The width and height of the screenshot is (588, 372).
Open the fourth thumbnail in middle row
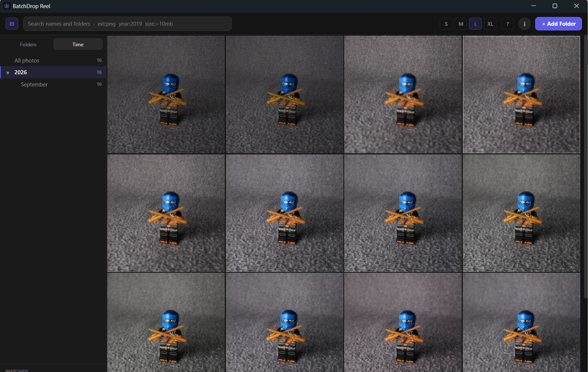point(522,213)
